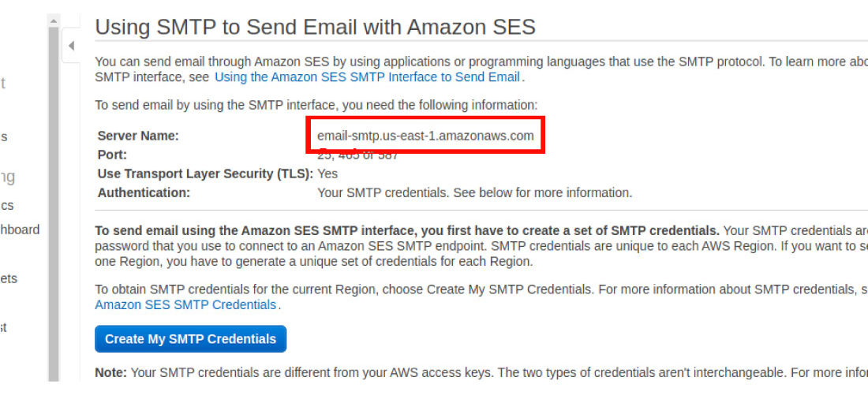Open the sidebar item ending in 'hboard'
This screenshot has height=403, width=868.
click(x=20, y=229)
